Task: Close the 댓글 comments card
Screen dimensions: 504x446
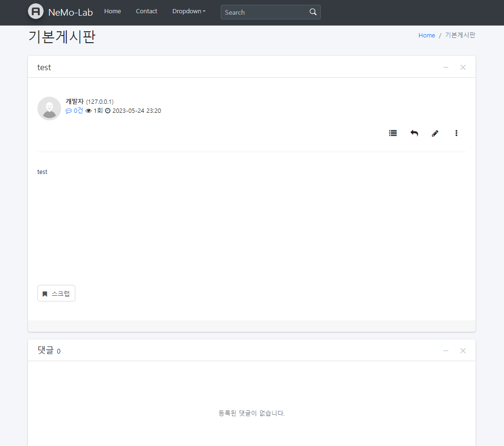Action: (463, 351)
